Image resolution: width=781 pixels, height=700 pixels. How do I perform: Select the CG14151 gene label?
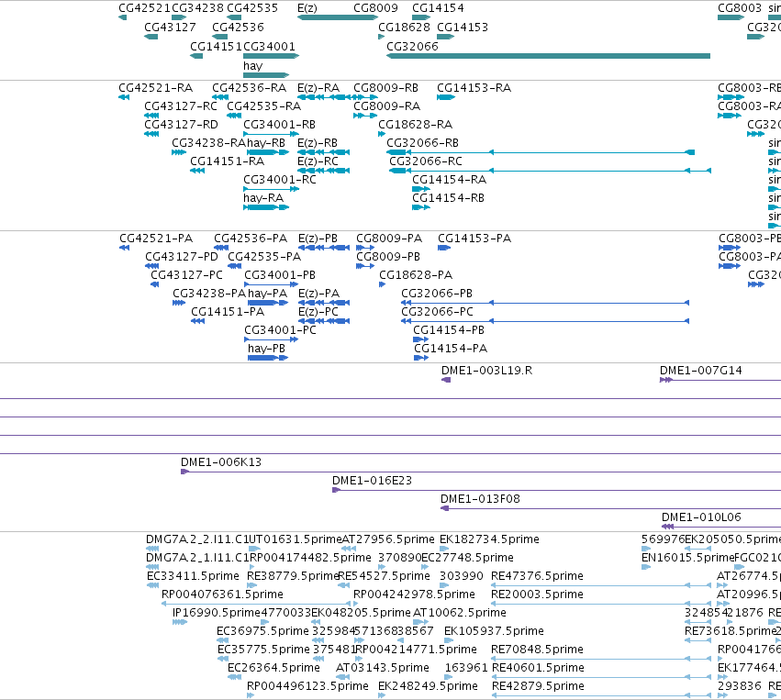pos(217,46)
